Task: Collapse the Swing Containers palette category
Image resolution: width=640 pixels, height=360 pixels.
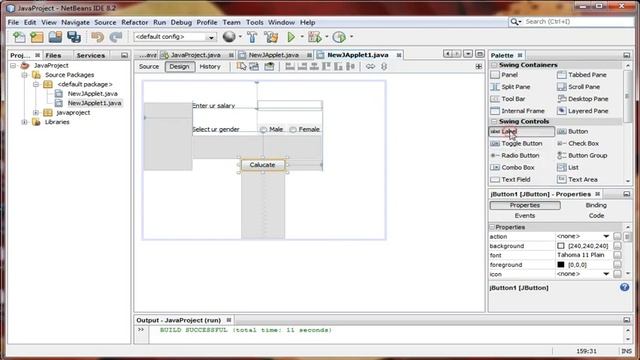Action: pyautogui.click(x=494, y=65)
